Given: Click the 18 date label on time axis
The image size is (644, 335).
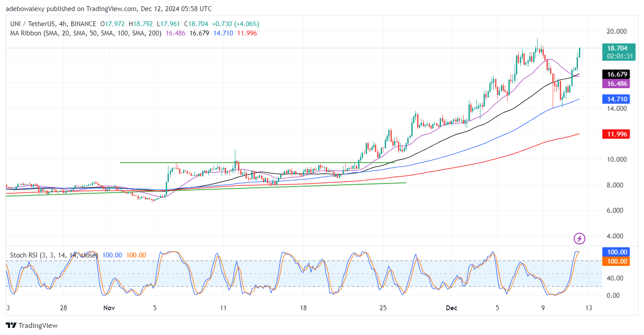Looking at the screenshot, I should [x=303, y=308].
